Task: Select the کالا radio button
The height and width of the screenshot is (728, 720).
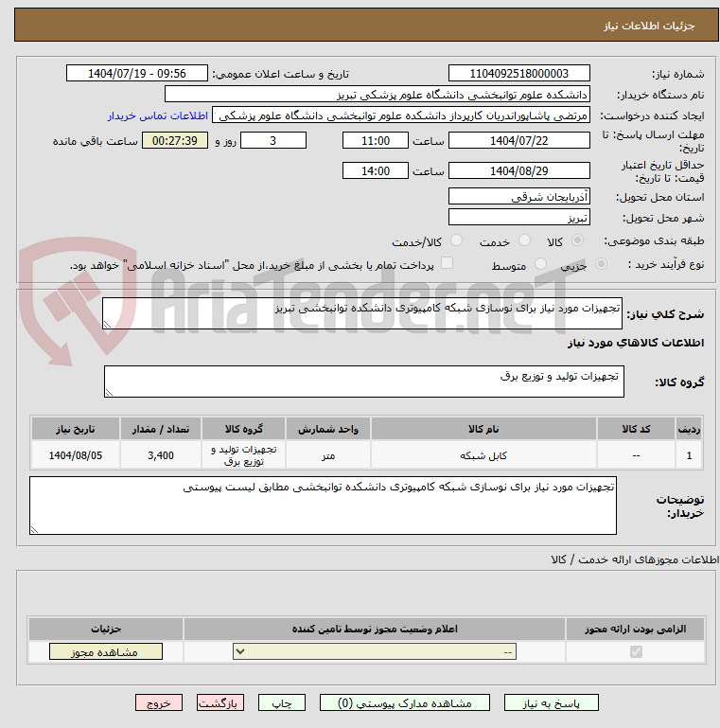Action: (x=577, y=240)
